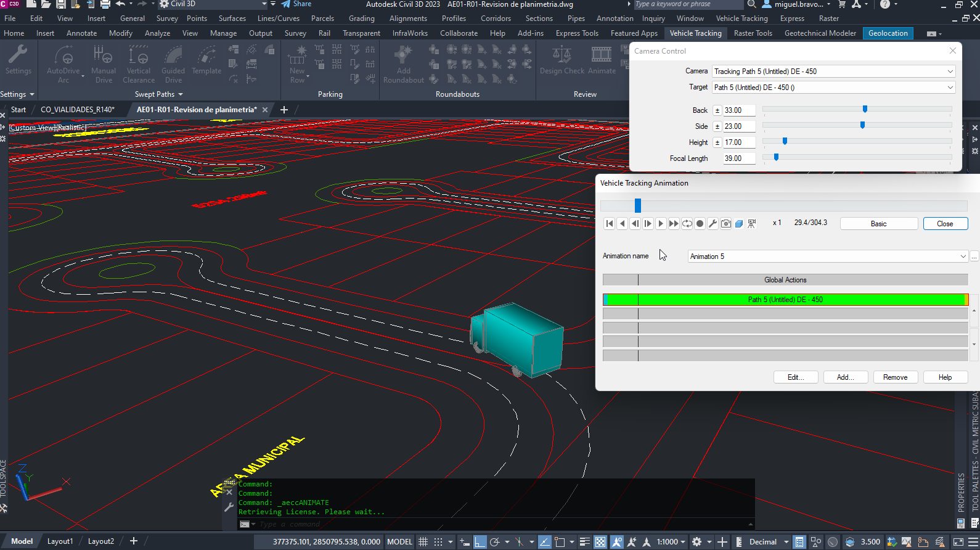
Task: Switch to CO_VIALIDADES_R140 drawing tab
Action: click(78, 110)
